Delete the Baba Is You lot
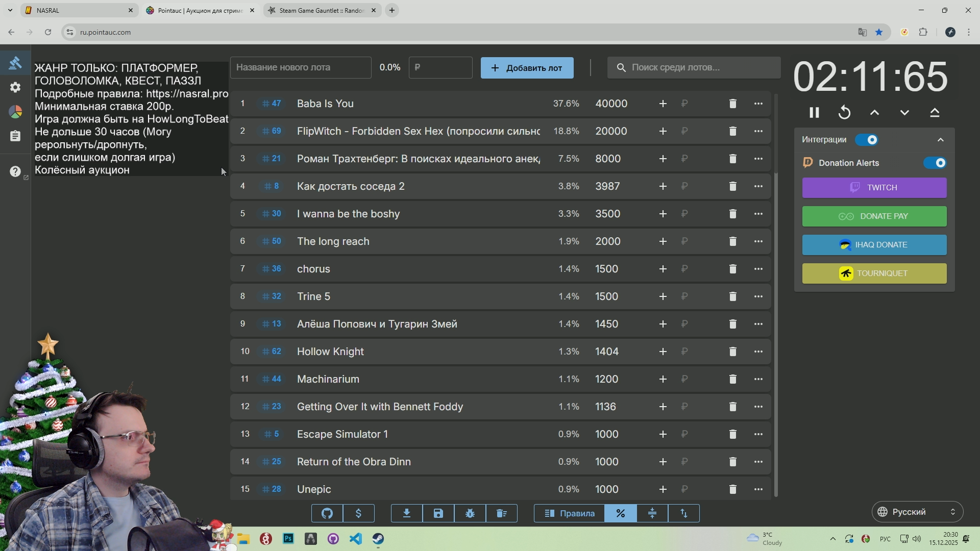Screen dimensions: 980x551 (x=732, y=104)
